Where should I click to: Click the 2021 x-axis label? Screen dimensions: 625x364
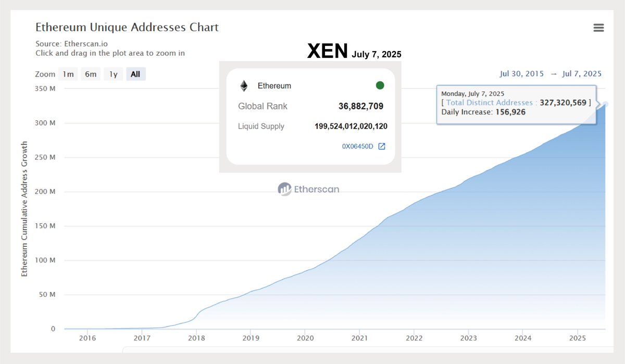359,337
